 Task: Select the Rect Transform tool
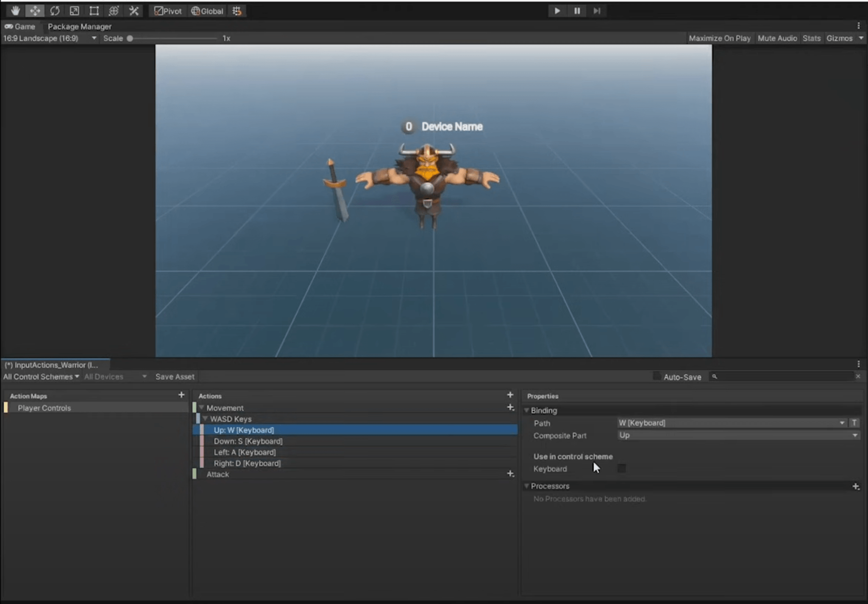pos(94,11)
